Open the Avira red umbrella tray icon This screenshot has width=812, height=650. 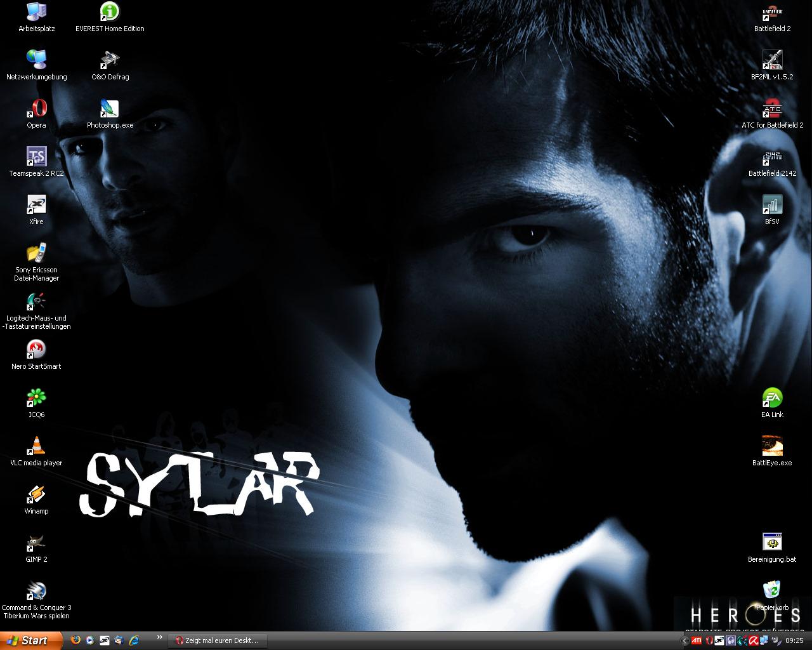754,640
